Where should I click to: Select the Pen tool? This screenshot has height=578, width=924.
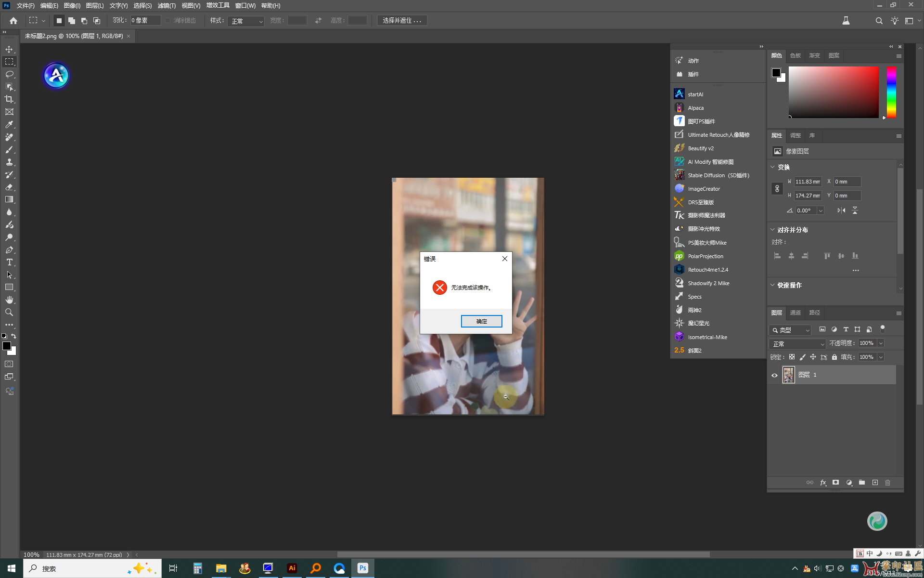tap(9, 250)
